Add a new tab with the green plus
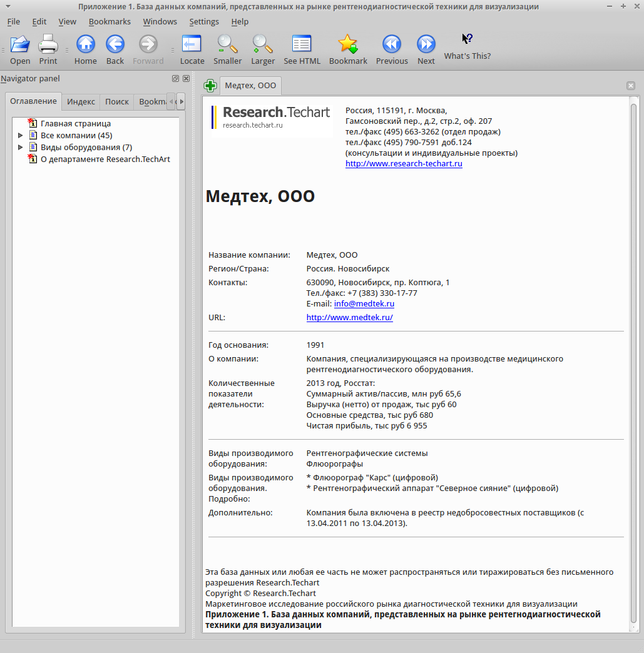The width and height of the screenshot is (644, 653). [x=210, y=86]
